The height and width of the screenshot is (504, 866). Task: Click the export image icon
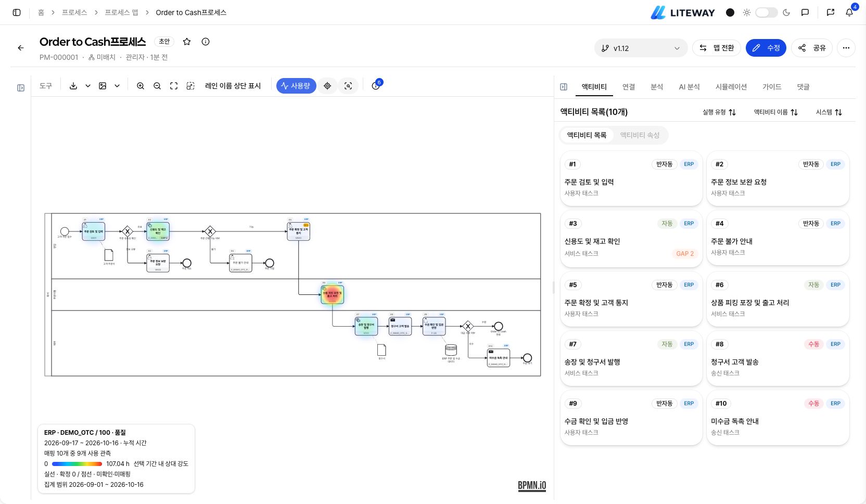pos(103,86)
